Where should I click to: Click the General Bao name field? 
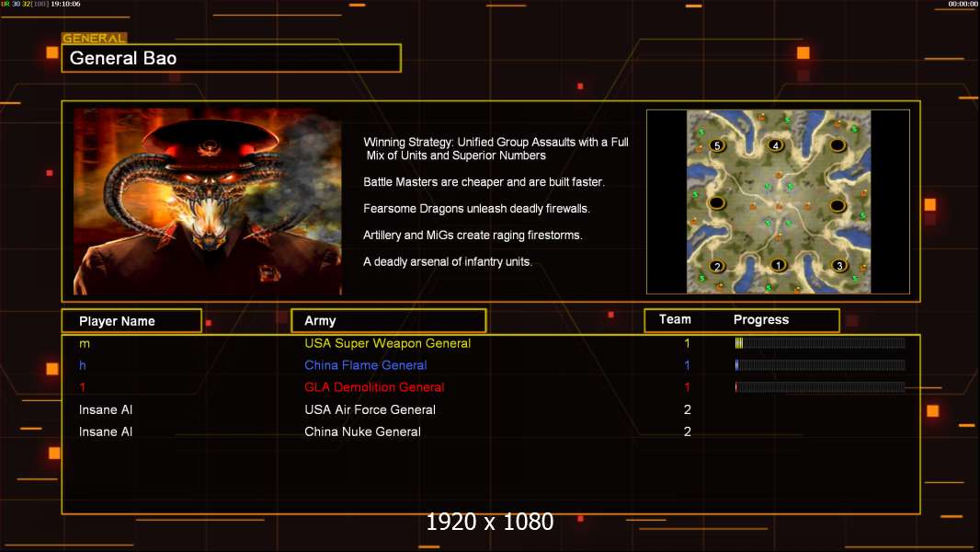click(232, 58)
